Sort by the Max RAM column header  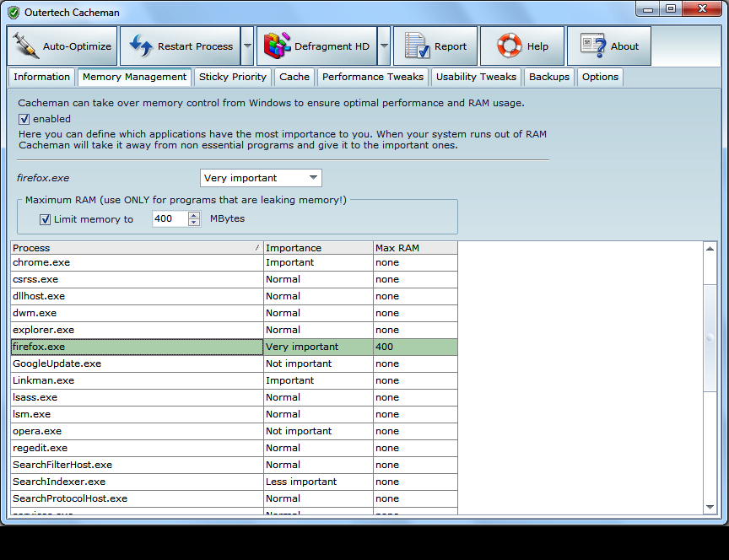pyautogui.click(x=416, y=248)
